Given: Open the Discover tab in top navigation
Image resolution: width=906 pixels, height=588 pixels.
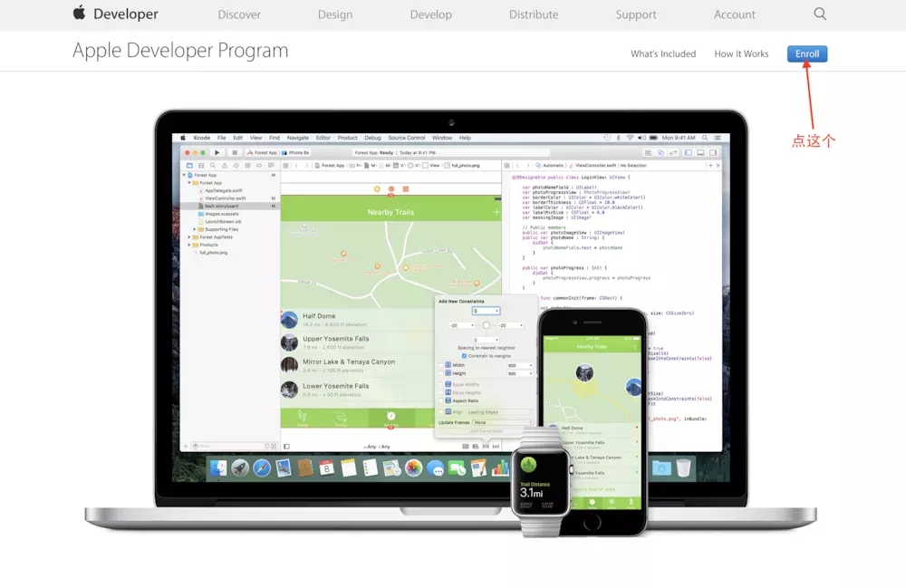Looking at the screenshot, I should coord(239,14).
